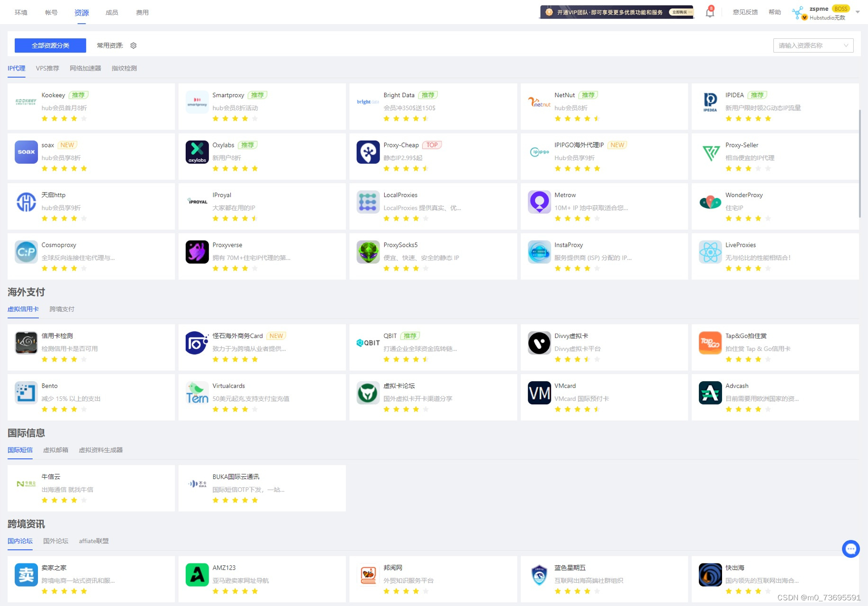Click the Metrow logo icon
The height and width of the screenshot is (606, 868).
click(539, 202)
